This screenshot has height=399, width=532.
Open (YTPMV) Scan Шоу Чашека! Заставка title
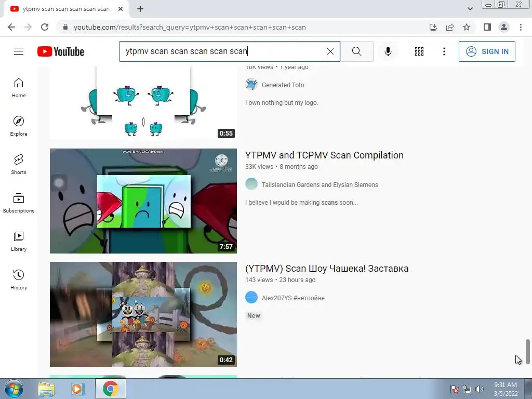327,269
